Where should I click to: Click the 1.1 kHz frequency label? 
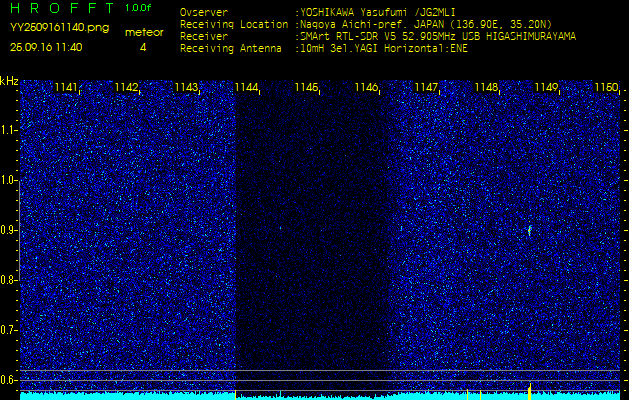click(x=7, y=130)
